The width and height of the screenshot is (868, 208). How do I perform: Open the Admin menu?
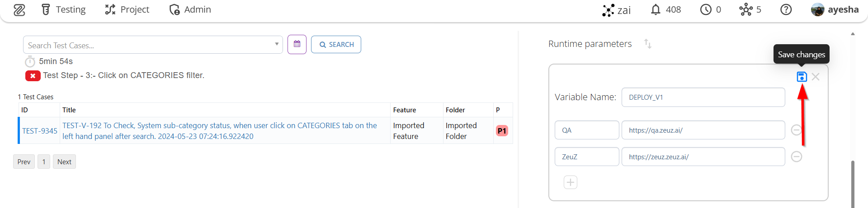click(x=190, y=9)
